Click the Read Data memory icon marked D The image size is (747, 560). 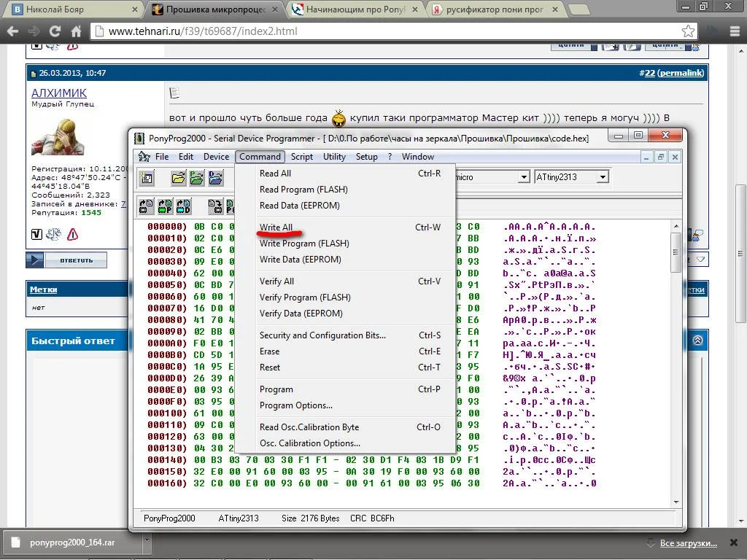point(183,206)
